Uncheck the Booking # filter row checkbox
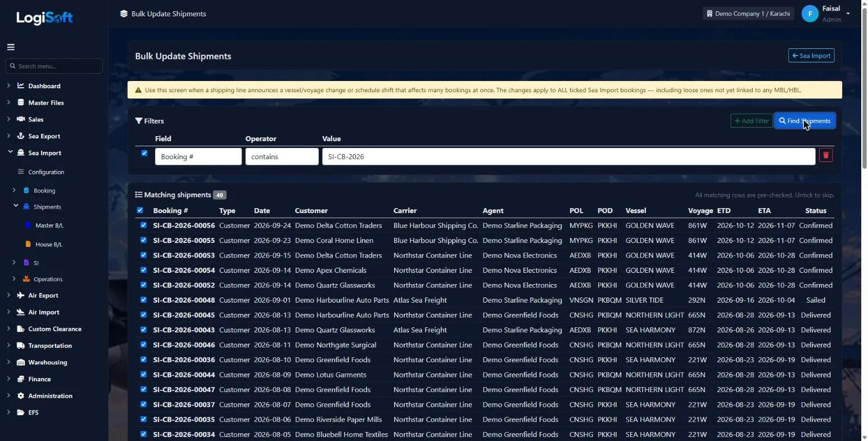 144,153
